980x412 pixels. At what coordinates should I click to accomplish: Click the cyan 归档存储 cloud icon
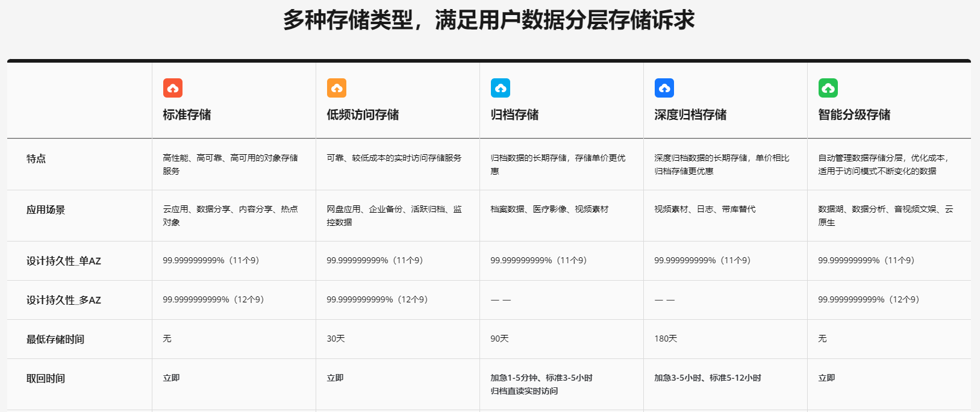point(501,88)
